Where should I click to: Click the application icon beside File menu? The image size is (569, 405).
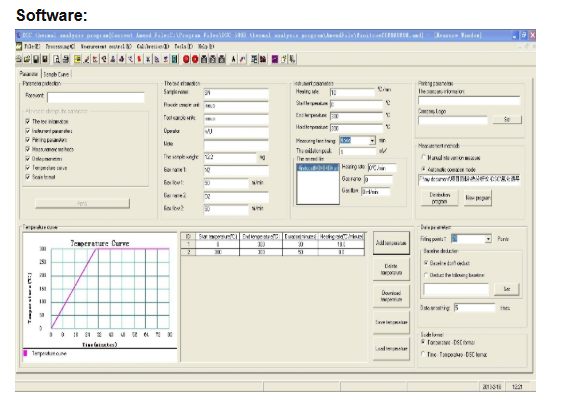point(19,46)
